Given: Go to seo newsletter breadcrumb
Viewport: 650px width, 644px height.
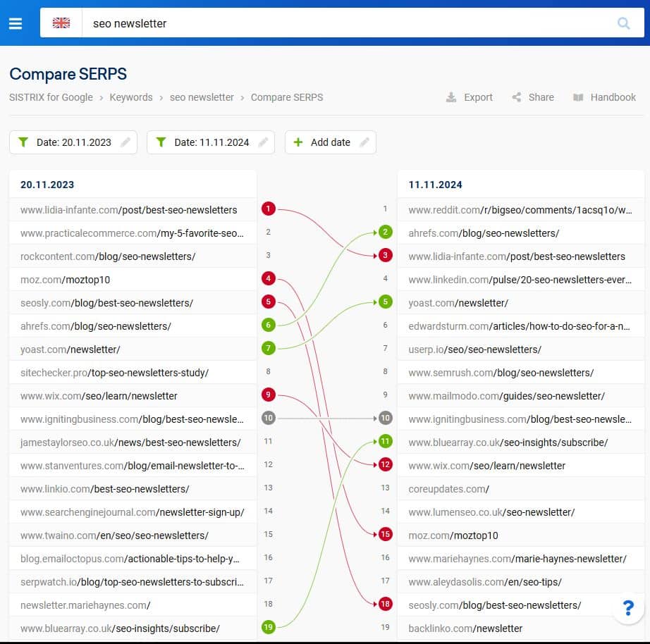Looking at the screenshot, I should click(202, 97).
